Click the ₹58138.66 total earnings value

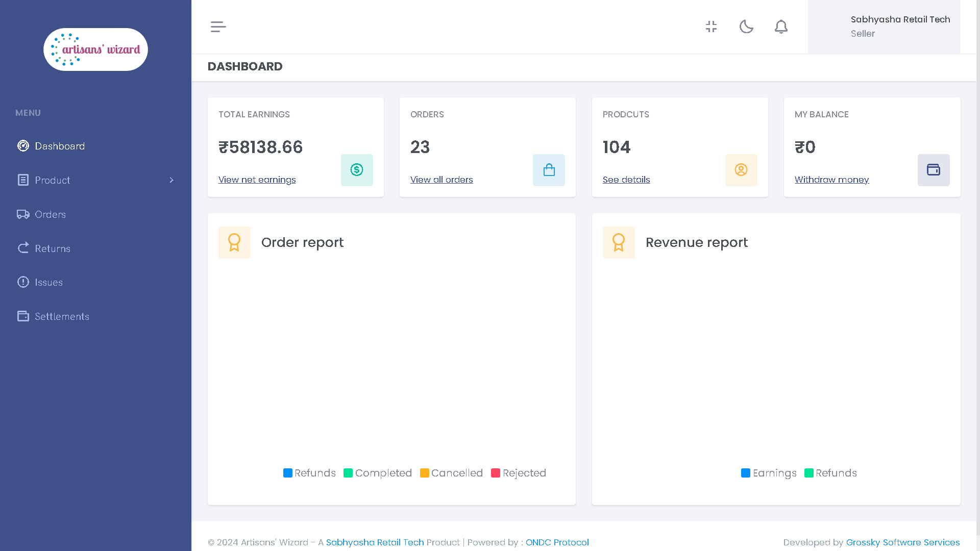[260, 147]
